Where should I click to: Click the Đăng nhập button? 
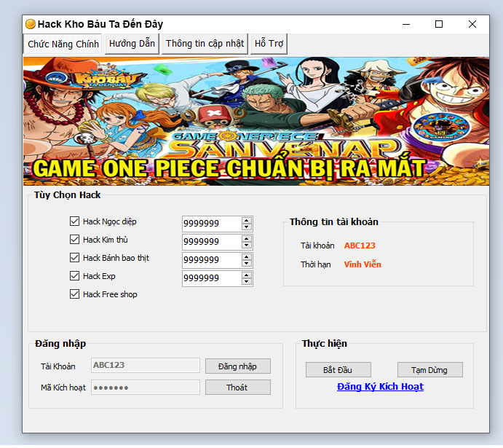point(238,366)
